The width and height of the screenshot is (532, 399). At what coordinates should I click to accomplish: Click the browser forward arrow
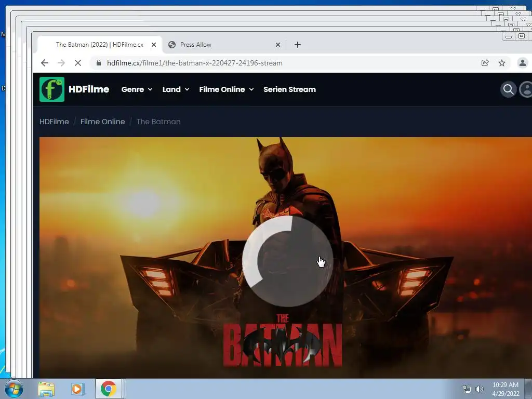click(61, 63)
